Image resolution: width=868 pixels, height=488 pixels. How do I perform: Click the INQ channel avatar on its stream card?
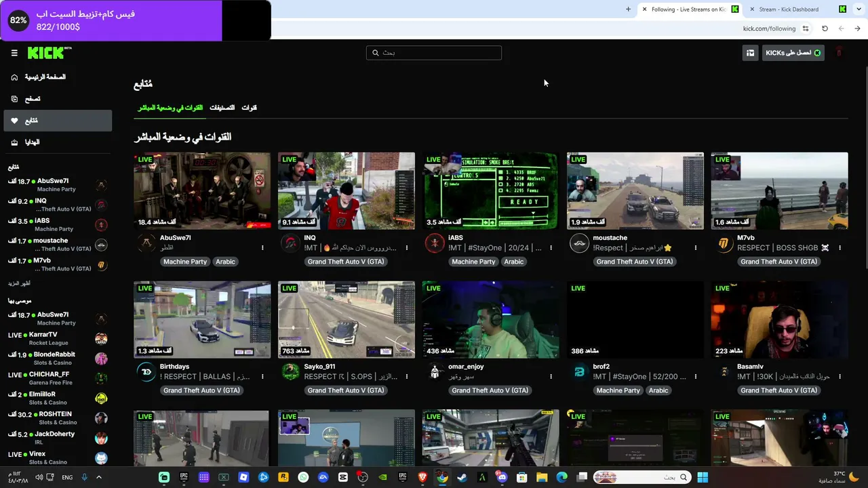point(290,243)
